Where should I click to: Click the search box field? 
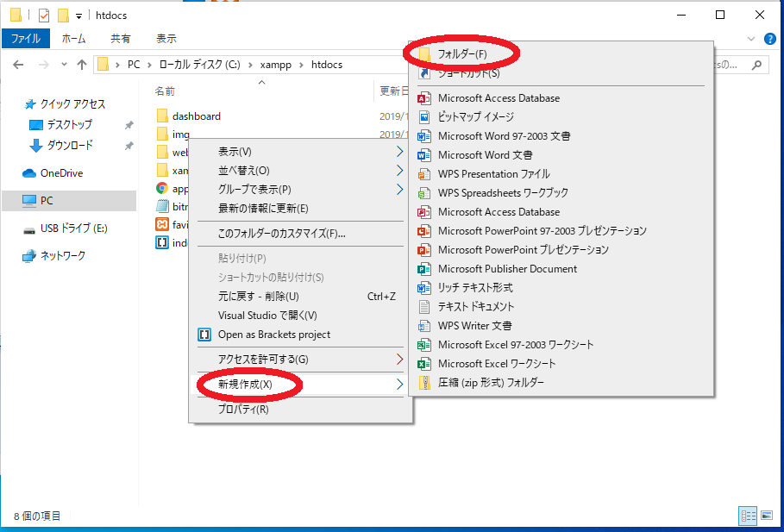pyautogui.click(x=739, y=65)
